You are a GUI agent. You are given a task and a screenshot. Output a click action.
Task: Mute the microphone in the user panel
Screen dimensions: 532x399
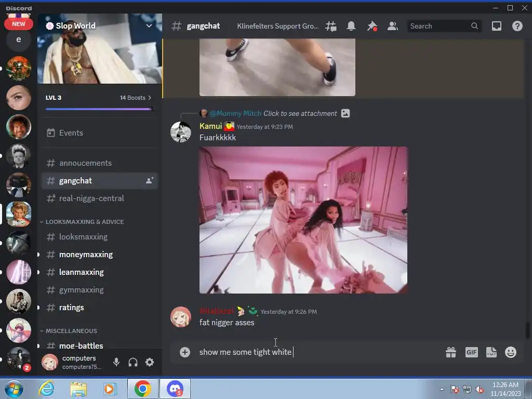(x=116, y=362)
